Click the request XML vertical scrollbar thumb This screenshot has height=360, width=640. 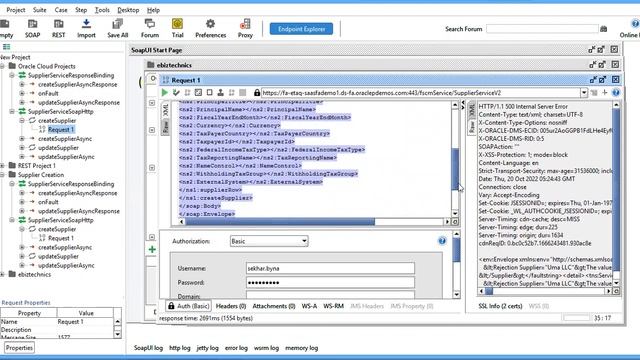point(455,169)
